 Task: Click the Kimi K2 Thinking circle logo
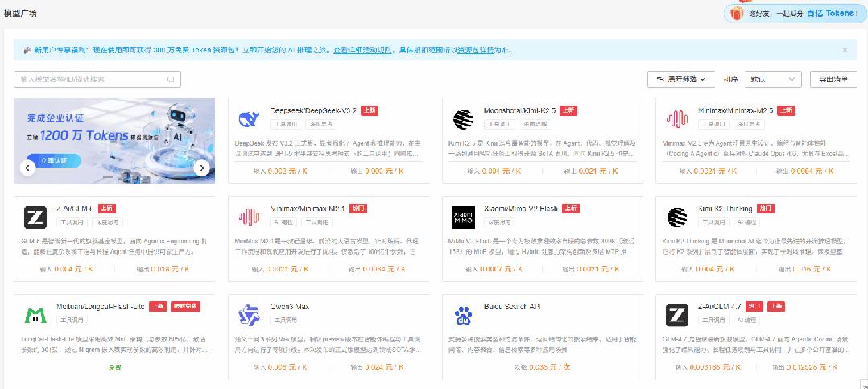coord(676,217)
